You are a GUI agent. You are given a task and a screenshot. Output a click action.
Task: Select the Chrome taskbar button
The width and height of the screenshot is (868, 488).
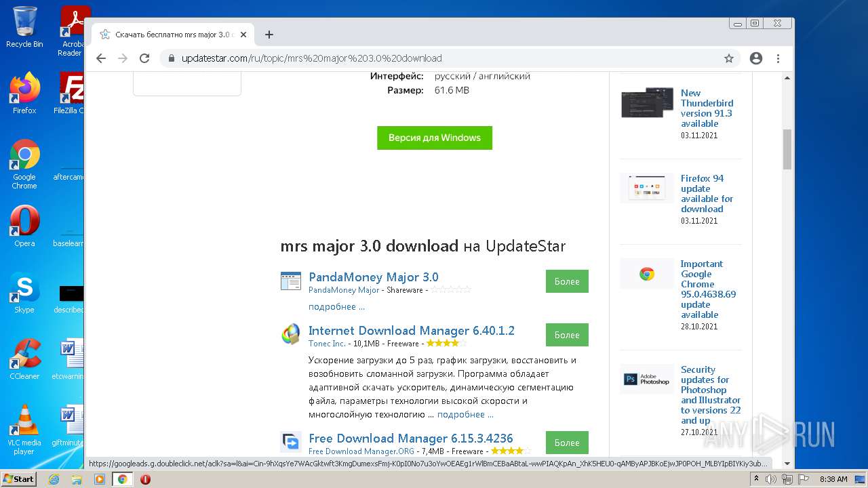[x=123, y=479]
